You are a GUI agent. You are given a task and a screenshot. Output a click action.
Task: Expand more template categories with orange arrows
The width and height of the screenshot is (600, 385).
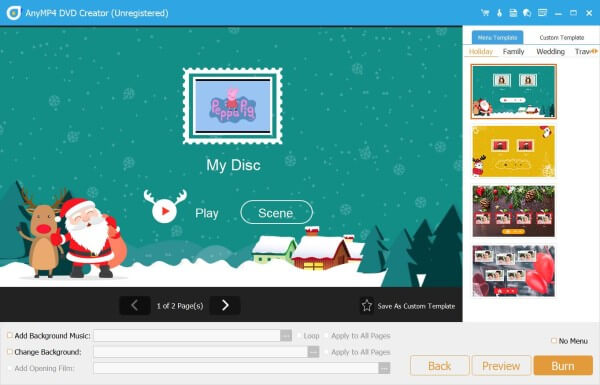click(x=594, y=51)
